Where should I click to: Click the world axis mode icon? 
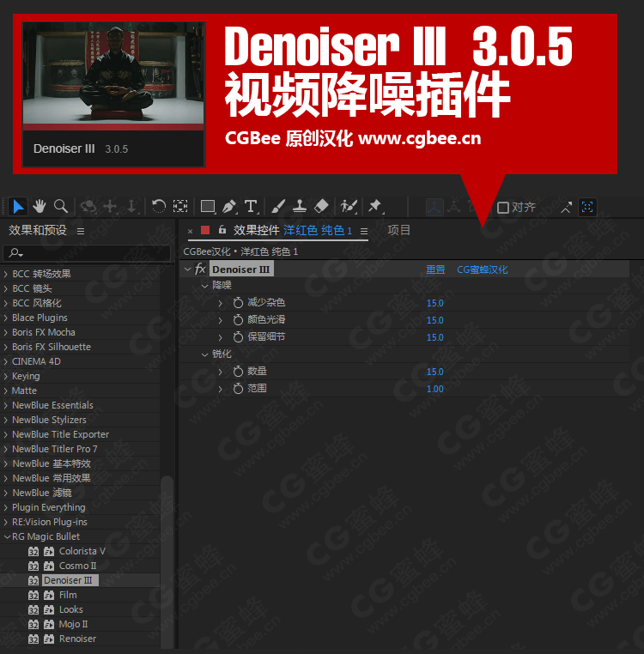453,207
